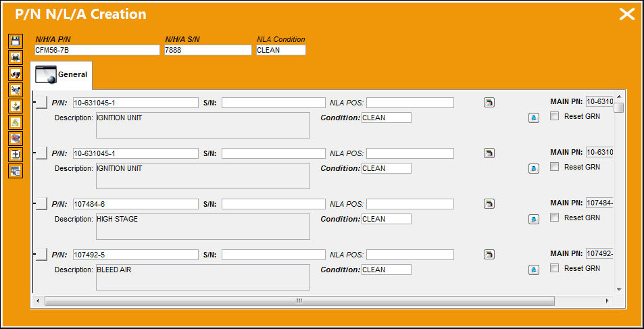
Task: Click the NLA Condition field at top
Action: pyautogui.click(x=281, y=50)
